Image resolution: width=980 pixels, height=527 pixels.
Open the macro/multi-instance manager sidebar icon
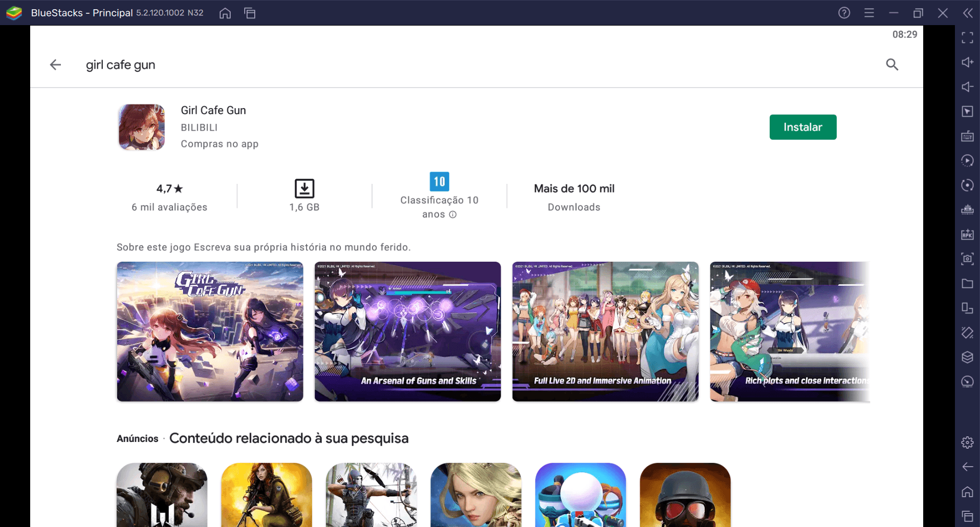pyautogui.click(x=967, y=210)
